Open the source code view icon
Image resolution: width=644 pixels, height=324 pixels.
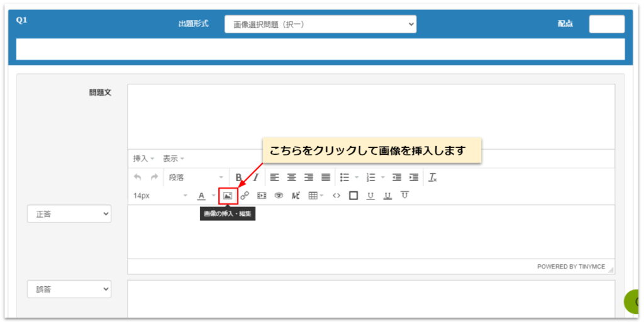tap(336, 196)
